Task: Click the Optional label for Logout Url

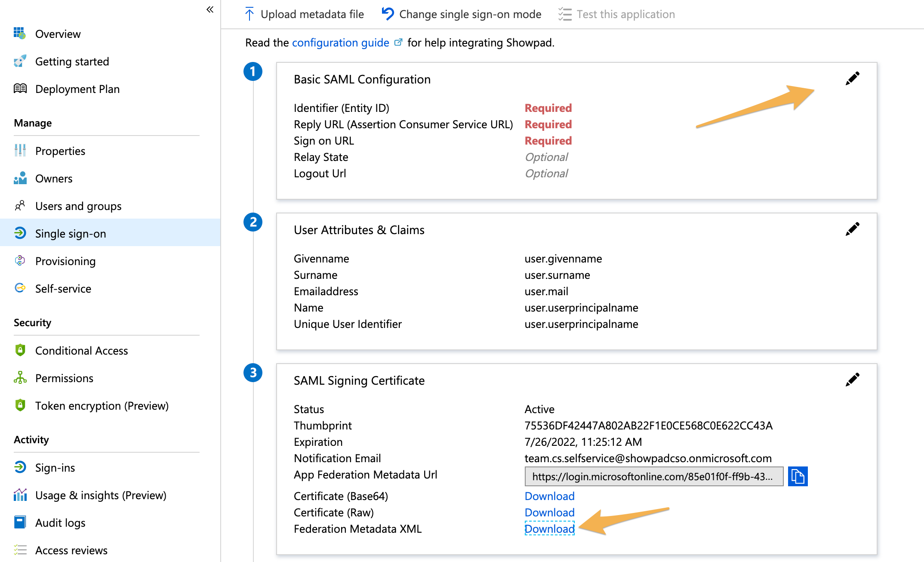Action: (546, 173)
